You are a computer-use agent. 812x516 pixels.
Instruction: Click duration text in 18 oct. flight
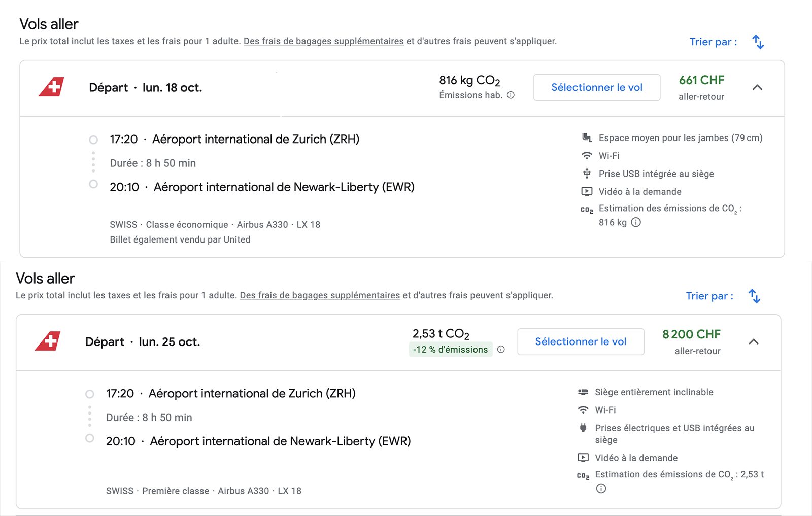click(x=153, y=163)
